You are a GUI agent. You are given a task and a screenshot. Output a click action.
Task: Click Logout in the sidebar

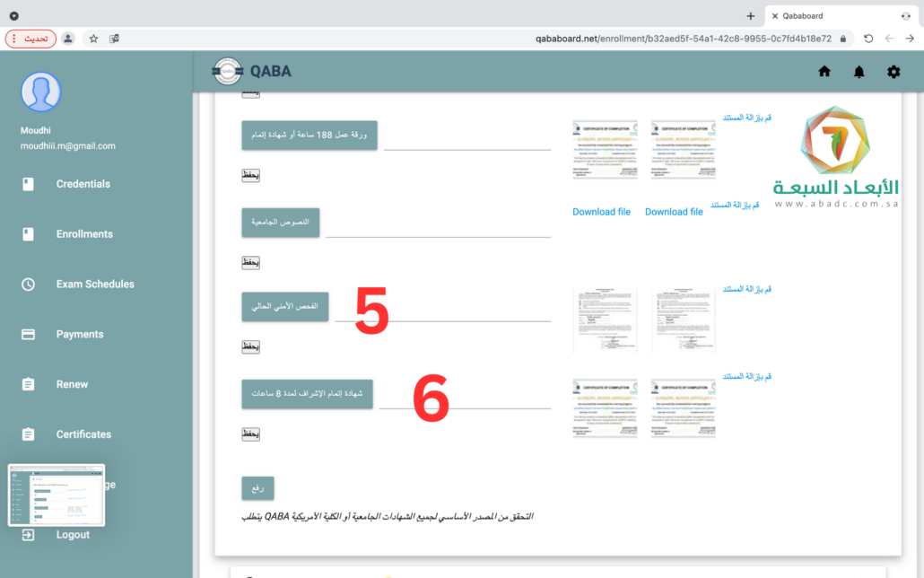click(73, 535)
